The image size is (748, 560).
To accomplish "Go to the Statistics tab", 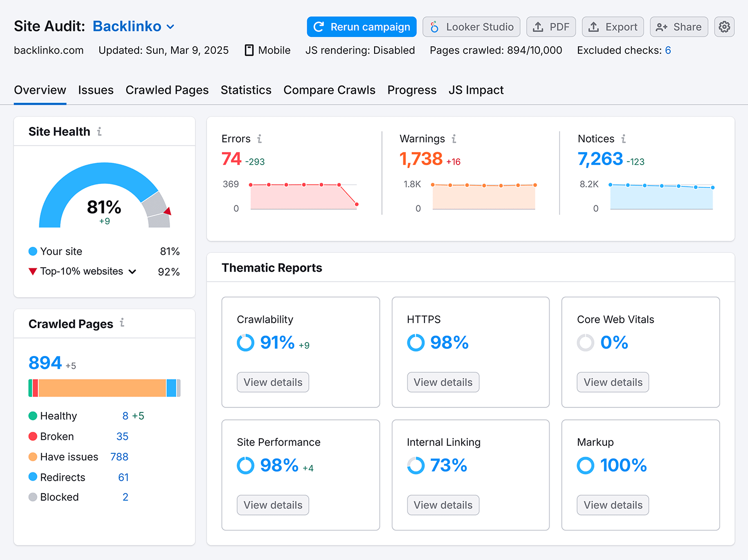I will point(246,90).
